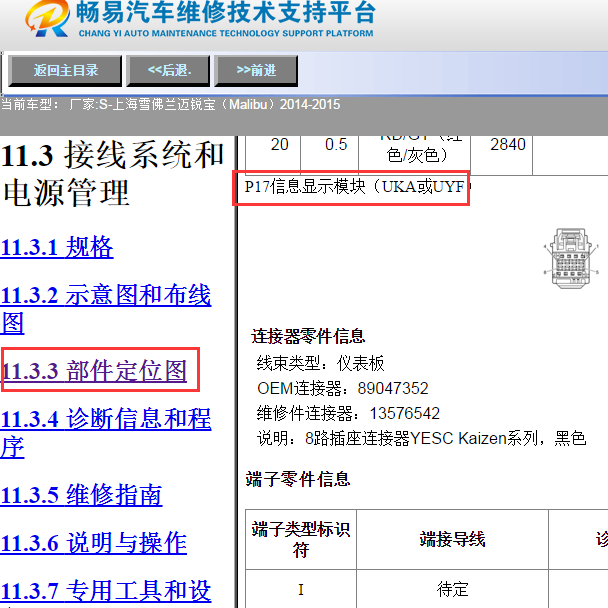Image resolution: width=608 pixels, height=608 pixels.
Task: Click the connector diagram thumbnail image
Action: [x=570, y=258]
